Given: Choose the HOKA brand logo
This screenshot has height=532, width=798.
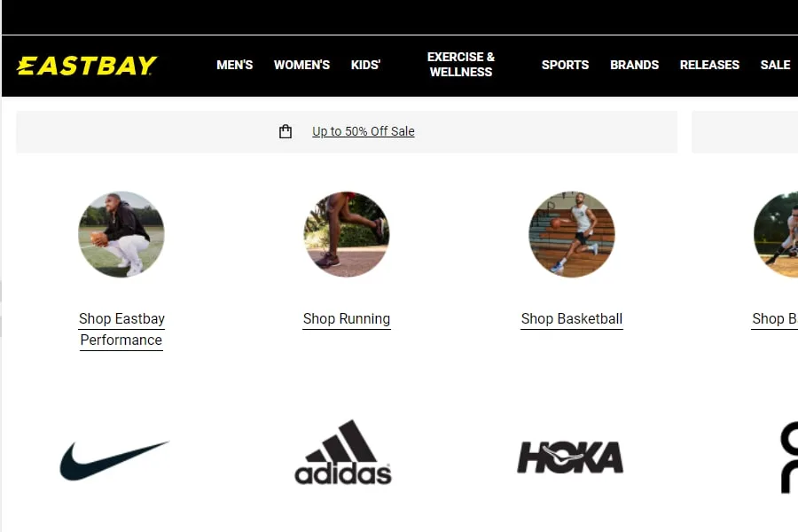Looking at the screenshot, I should click(x=570, y=458).
